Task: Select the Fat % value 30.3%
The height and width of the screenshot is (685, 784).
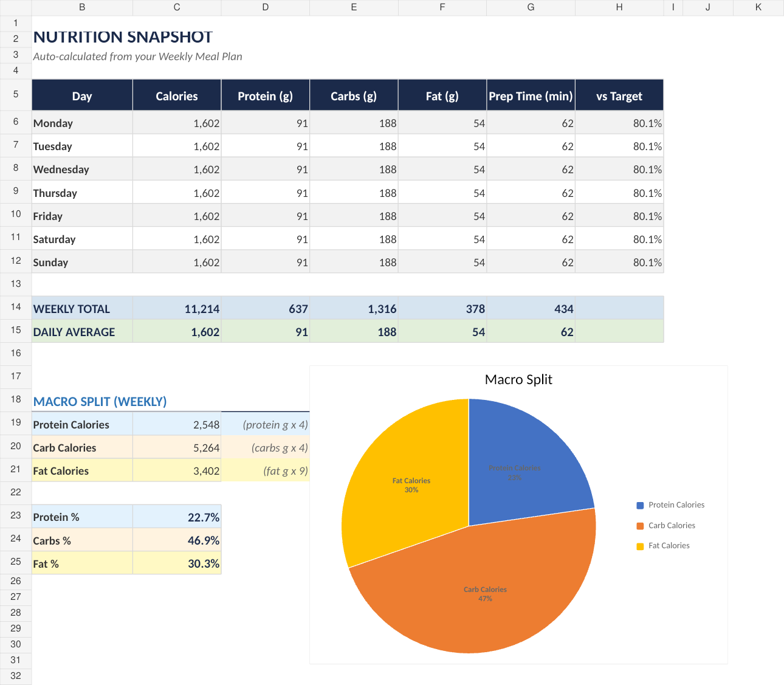Action: (x=177, y=563)
